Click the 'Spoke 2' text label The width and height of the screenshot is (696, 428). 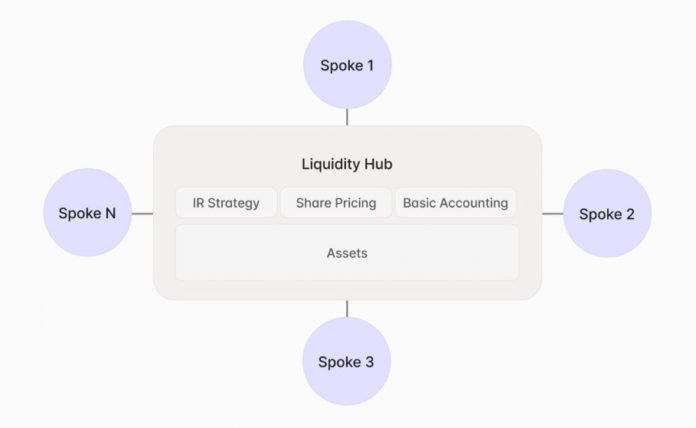point(607,214)
